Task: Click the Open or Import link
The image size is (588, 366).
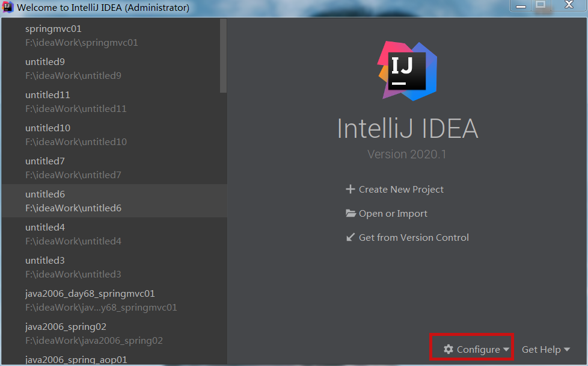Action: (x=393, y=213)
